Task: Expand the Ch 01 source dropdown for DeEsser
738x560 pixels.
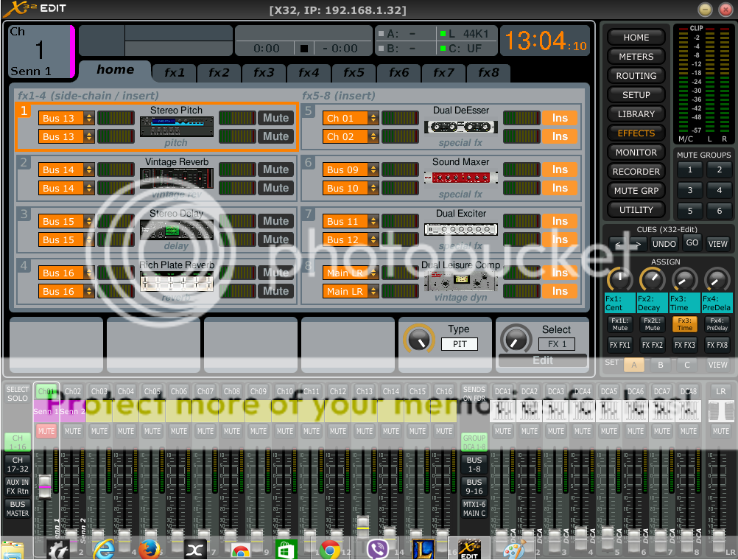Action: [351, 118]
